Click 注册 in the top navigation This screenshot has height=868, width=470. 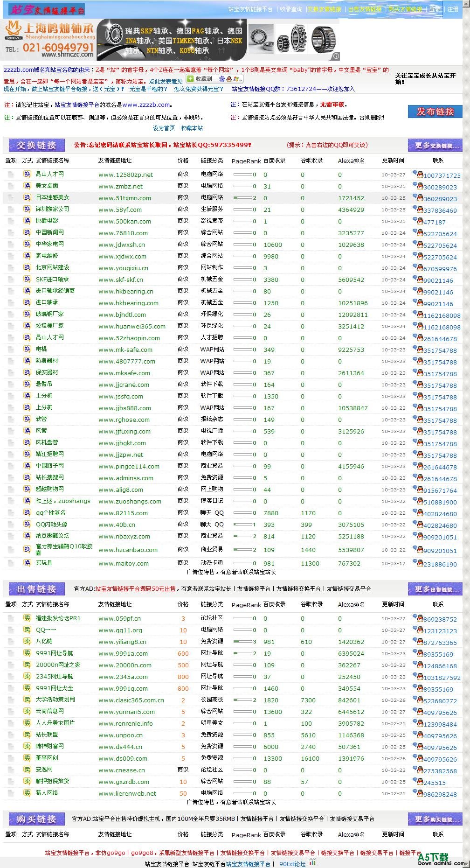[453, 9]
